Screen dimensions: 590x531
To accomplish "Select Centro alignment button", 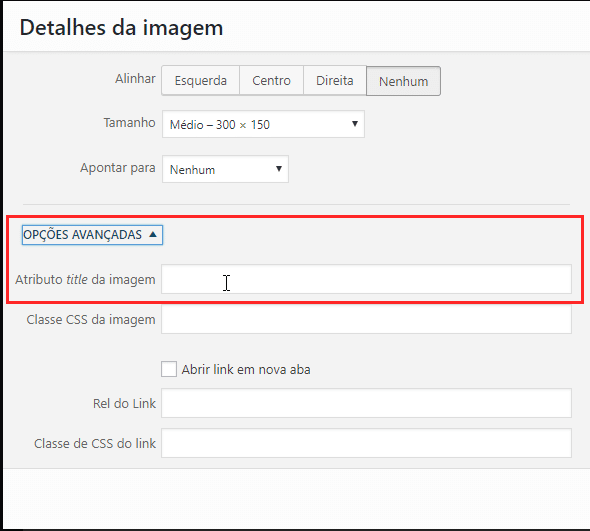I will tap(271, 81).
